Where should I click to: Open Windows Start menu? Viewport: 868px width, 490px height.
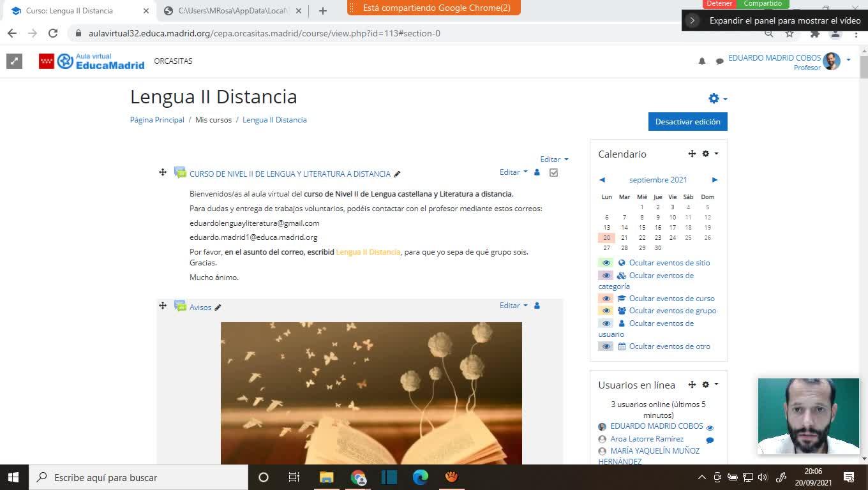(x=13, y=477)
